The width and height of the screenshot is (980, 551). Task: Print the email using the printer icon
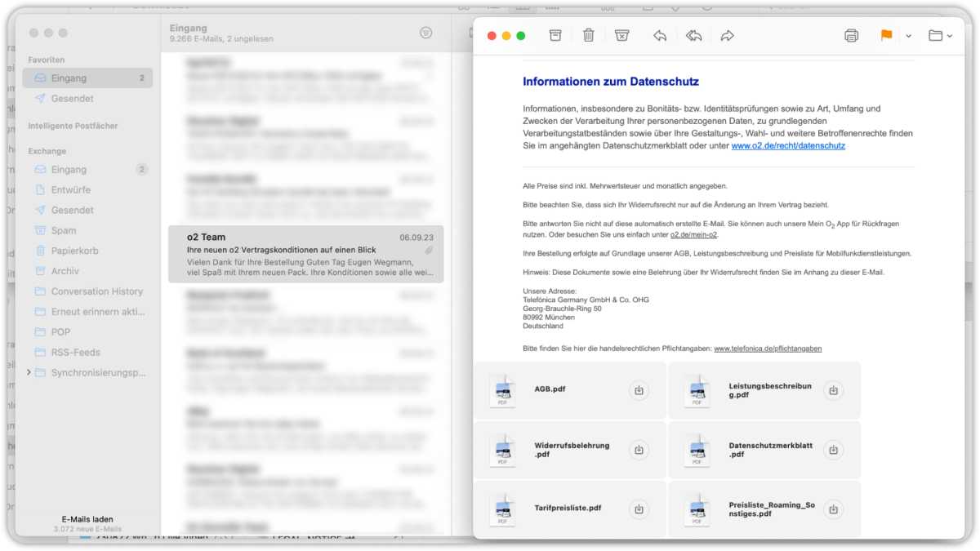point(852,35)
